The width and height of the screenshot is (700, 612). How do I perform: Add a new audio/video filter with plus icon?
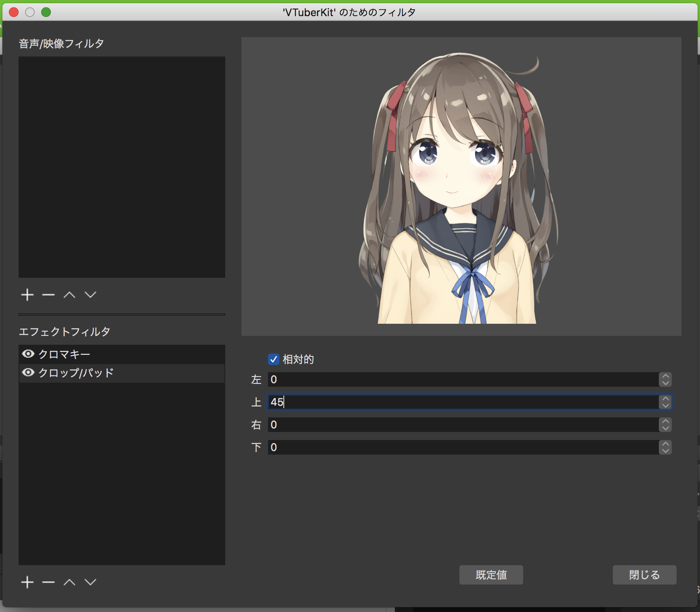tap(27, 295)
